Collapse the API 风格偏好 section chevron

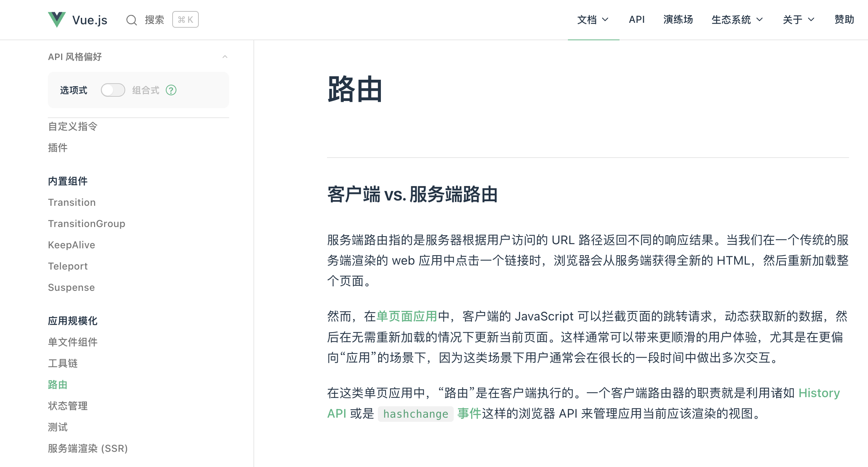point(225,57)
